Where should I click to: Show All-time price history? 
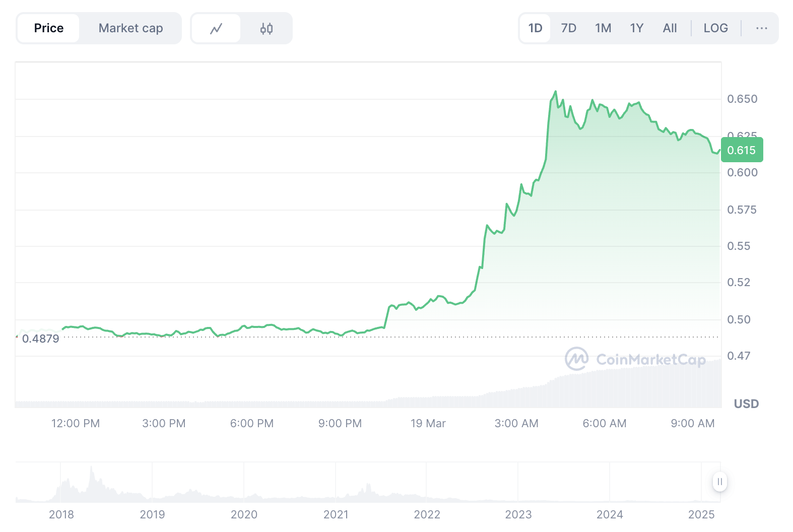click(x=670, y=28)
